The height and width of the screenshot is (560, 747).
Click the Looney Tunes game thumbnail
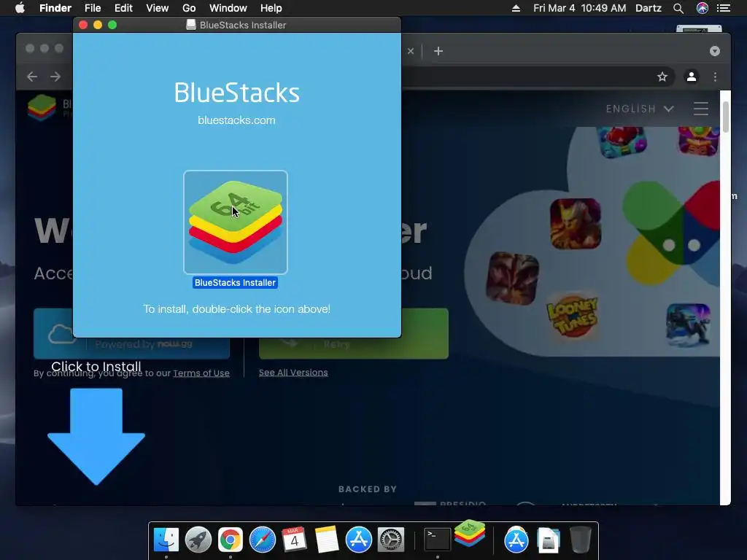click(x=573, y=315)
